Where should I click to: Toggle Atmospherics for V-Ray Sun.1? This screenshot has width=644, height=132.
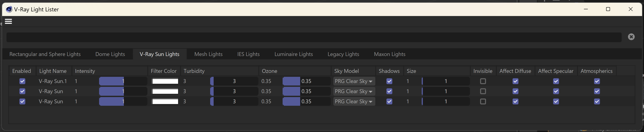tap(597, 81)
